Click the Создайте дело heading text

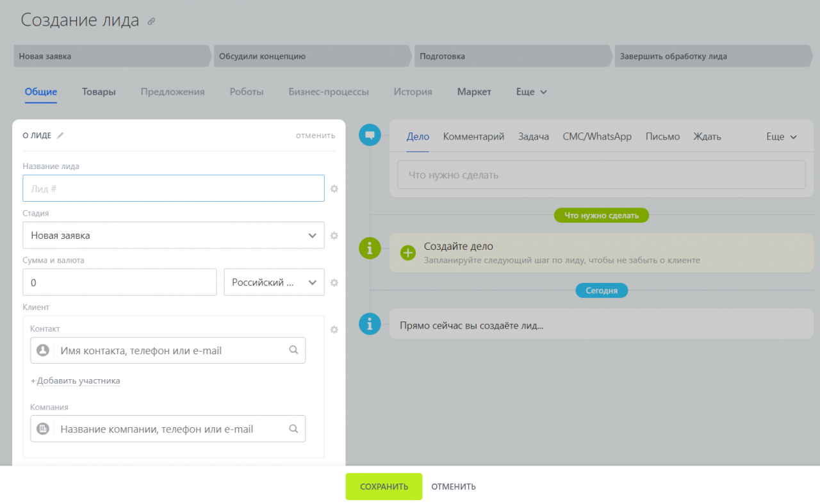pyautogui.click(x=459, y=247)
